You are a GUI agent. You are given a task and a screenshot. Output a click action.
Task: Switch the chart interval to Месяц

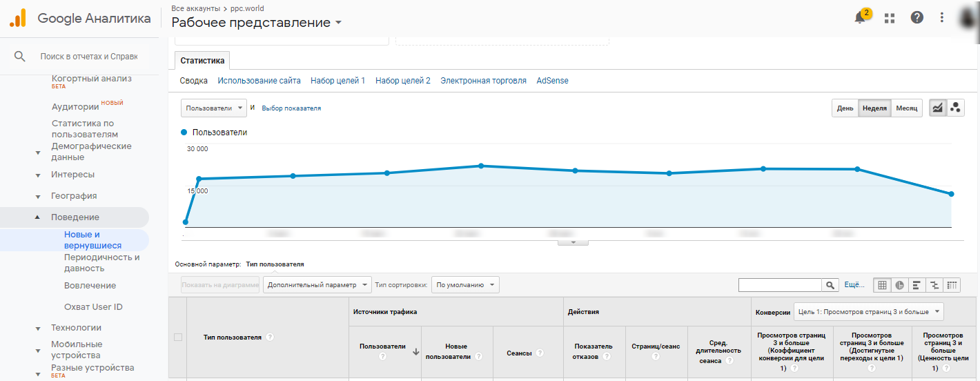(x=907, y=108)
